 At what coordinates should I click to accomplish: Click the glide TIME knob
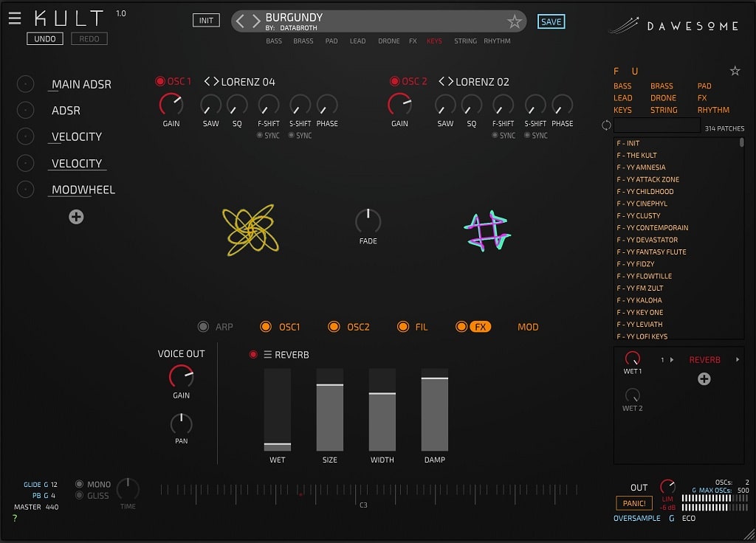coord(128,490)
